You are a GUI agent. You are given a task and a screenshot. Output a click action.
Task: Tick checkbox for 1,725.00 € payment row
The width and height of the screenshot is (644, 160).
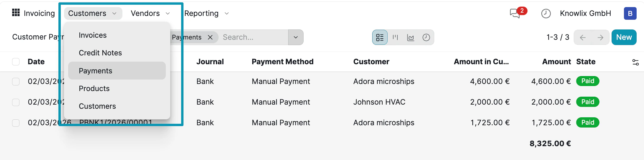point(16,123)
